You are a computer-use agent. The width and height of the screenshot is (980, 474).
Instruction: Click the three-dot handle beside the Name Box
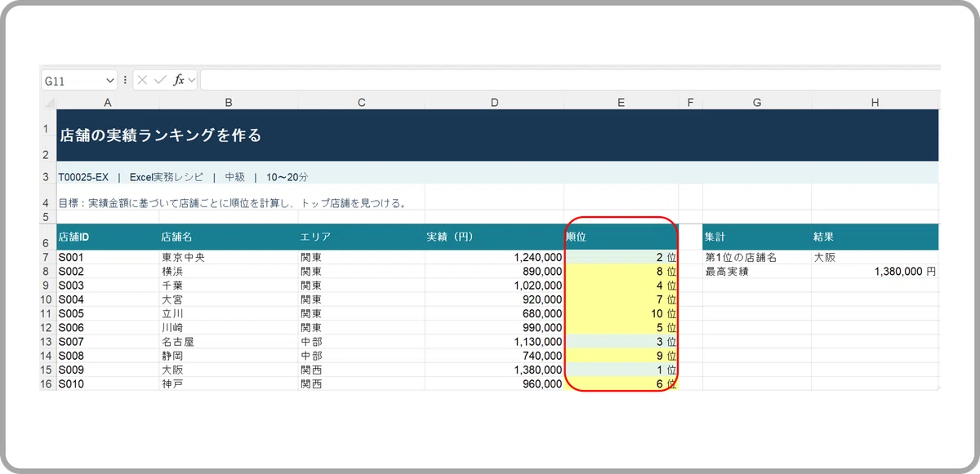[125, 80]
